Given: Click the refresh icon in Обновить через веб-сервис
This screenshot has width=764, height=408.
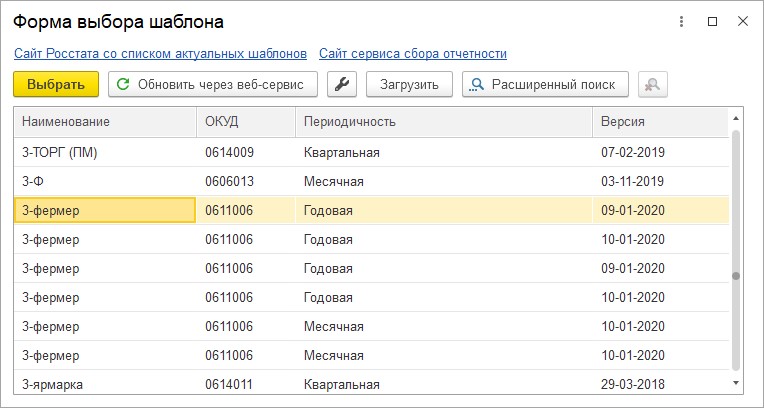Looking at the screenshot, I should 124,84.
